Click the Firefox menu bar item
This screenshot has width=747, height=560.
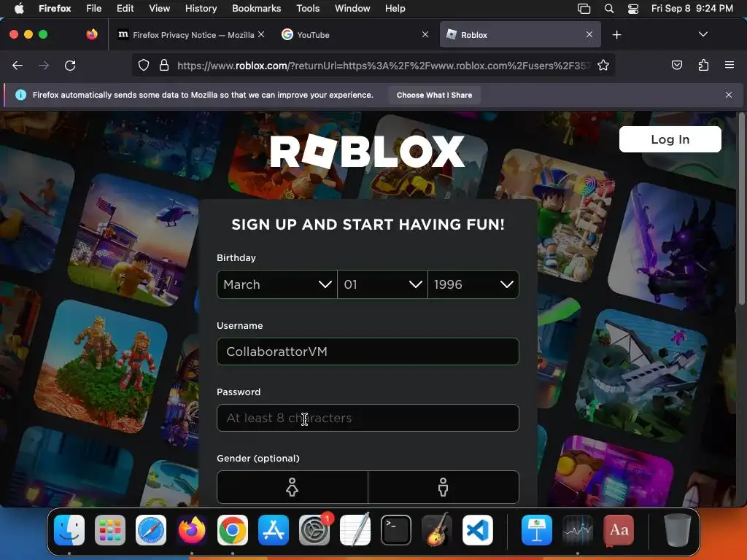(55, 9)
